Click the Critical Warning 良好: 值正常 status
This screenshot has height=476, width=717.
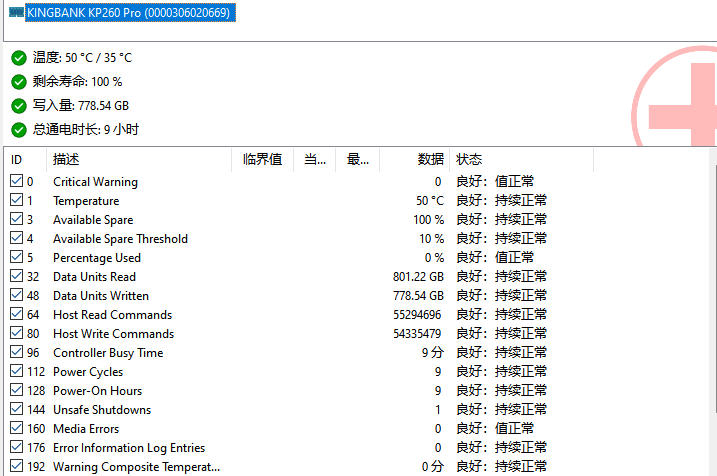pos(495,182)
